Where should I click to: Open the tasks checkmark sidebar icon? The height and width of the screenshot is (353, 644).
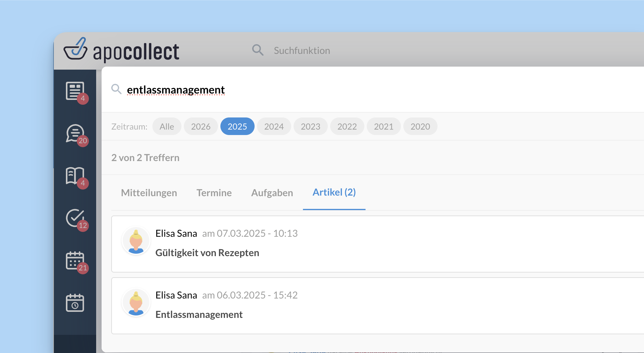(75, 218)
